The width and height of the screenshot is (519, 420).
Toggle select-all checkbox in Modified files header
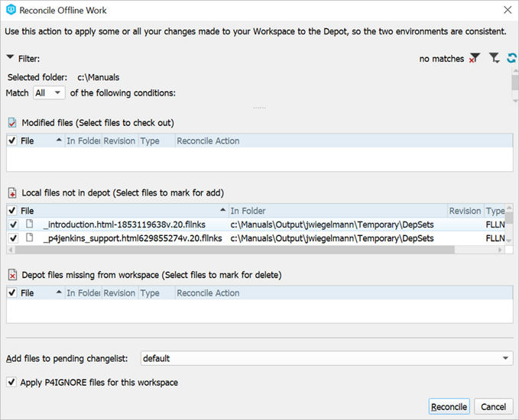pyautogui.click(x=11, y=141)
